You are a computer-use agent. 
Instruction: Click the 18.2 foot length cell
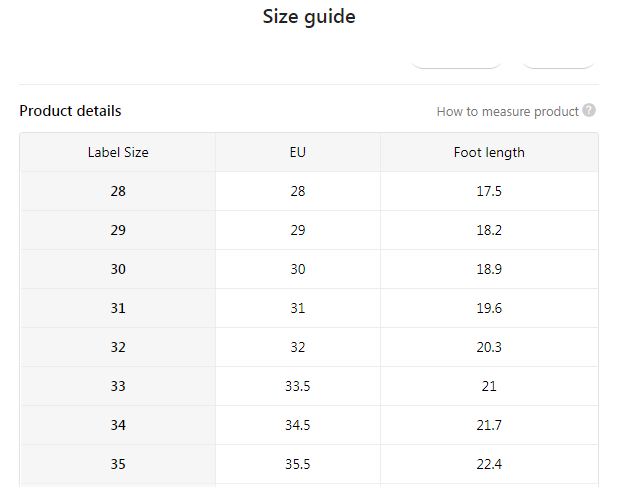tap(489, 230)
